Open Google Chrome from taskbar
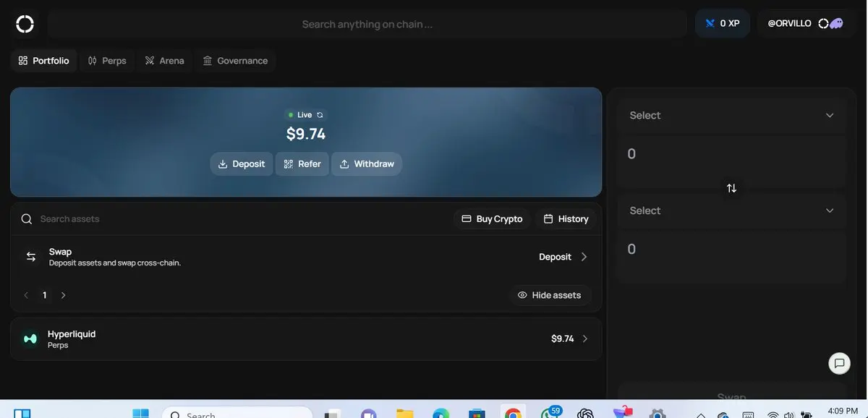Viewport: 868px width, 418px height. pos(513,414)
